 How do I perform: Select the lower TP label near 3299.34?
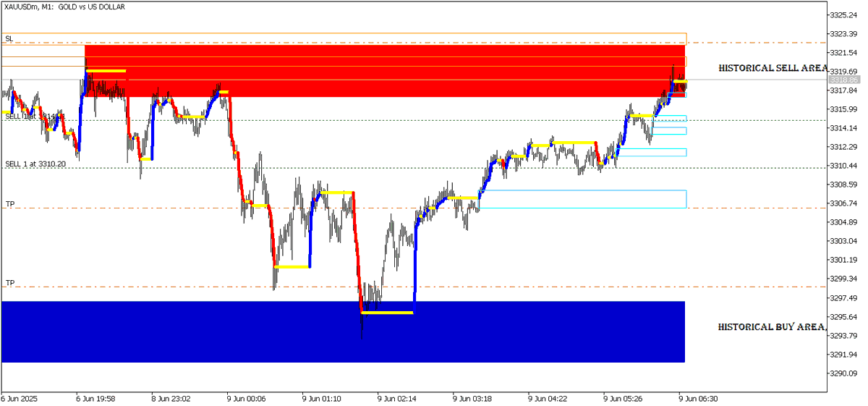coord(10,282)
